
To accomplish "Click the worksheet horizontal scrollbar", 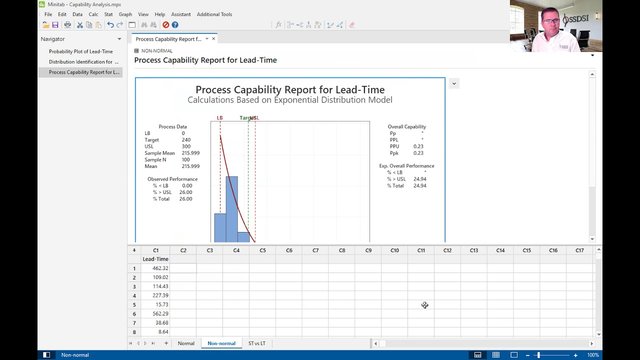I will click(483, 343).
